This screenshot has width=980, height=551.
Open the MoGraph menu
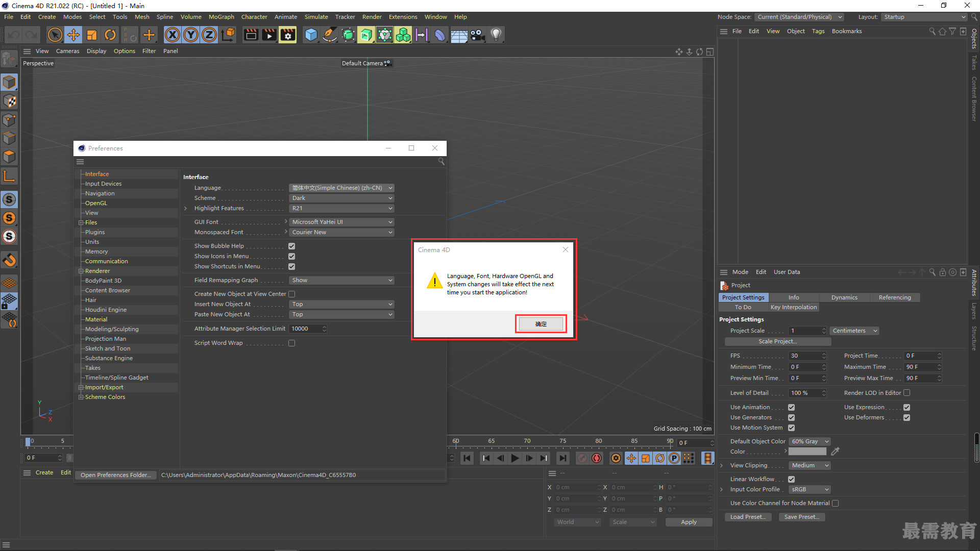[x=221, y=17]
